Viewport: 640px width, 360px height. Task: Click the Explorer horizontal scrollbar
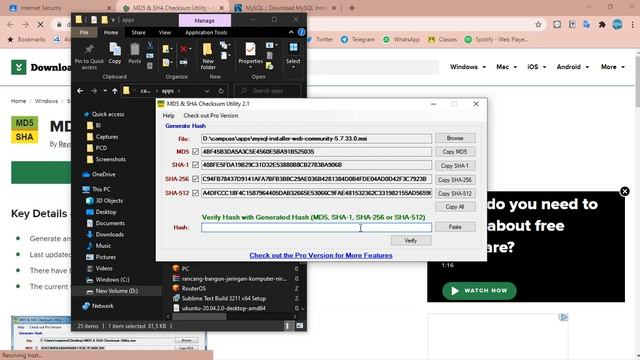199,316
